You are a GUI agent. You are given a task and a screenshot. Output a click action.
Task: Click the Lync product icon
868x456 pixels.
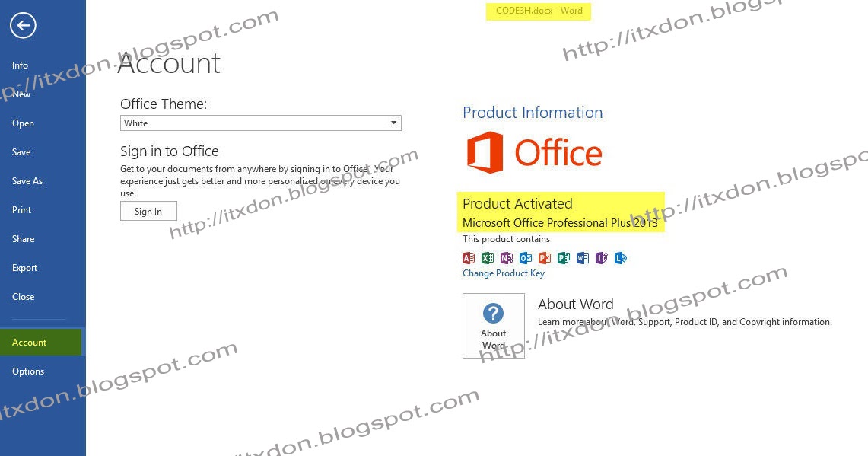[621, 257]
